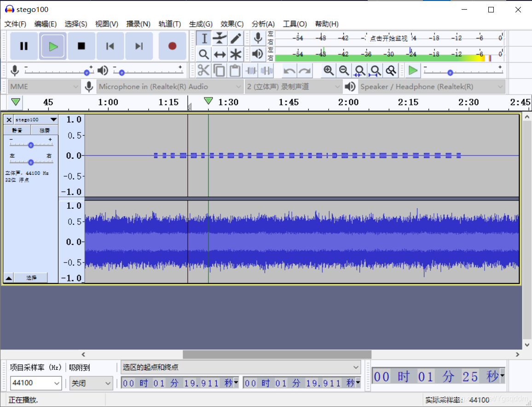Click the Play-at-speed green button

(x=412, y=70)
